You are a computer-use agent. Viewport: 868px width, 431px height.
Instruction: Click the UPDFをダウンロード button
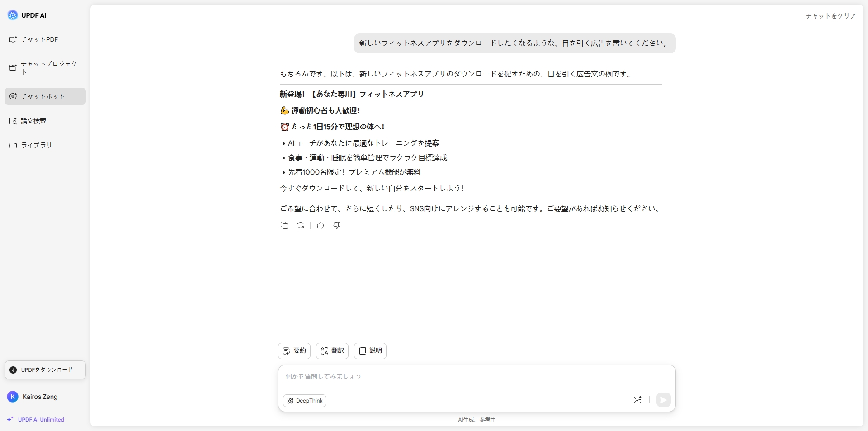[45, 370]
